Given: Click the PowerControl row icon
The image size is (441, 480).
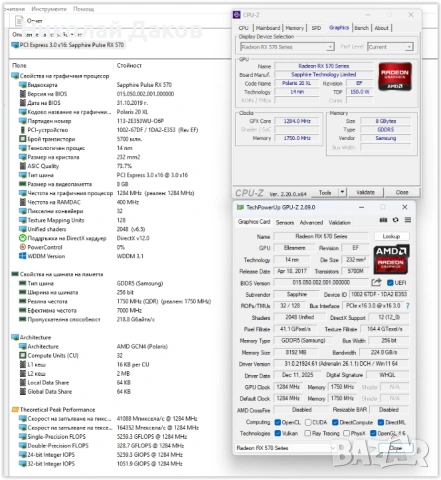Looking at the screenshot, I should 22,247.
